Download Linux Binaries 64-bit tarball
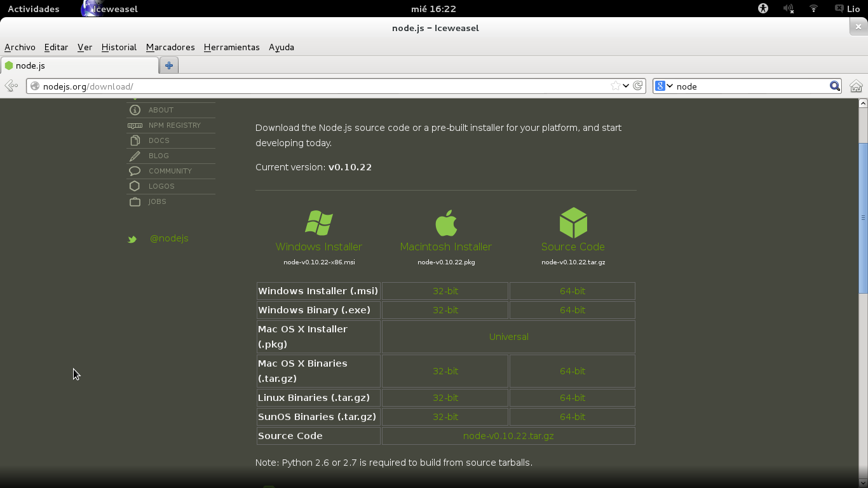868x488 pixels. (573, 398)
